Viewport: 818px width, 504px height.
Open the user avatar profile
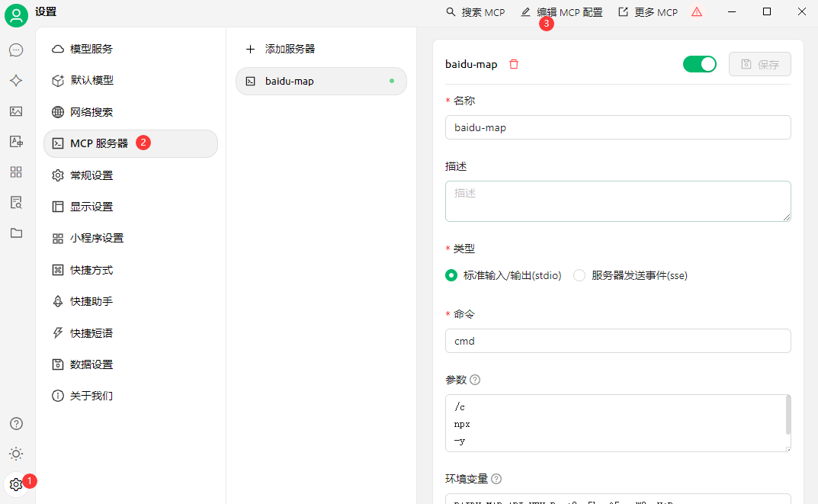coord(16,16)
